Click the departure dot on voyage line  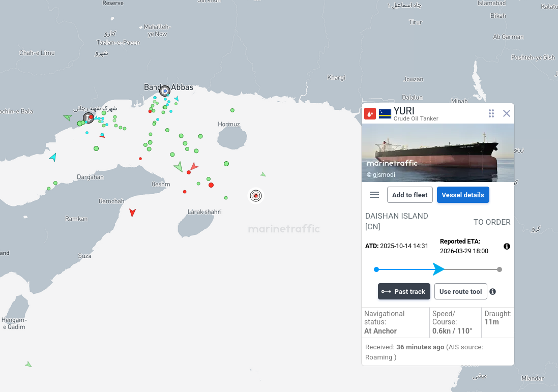(x=376, y=269)
